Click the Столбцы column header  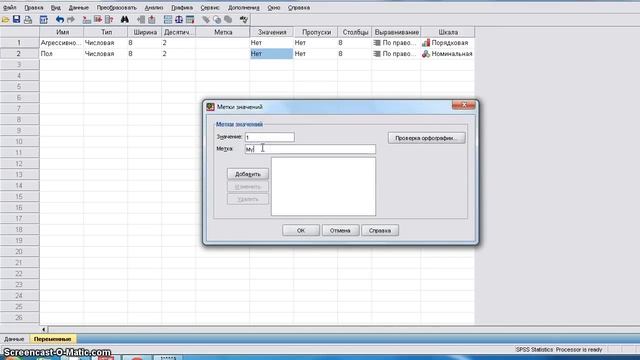click(x=355, y=32)
